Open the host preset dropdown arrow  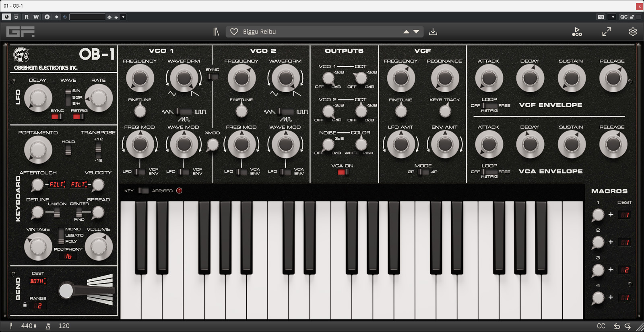click(x=123, y=17)
